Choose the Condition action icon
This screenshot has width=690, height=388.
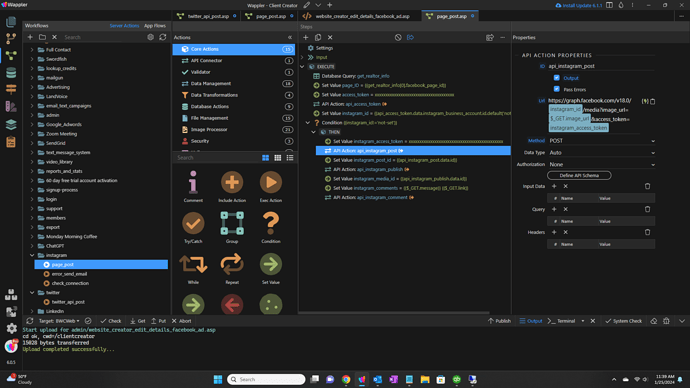click(x=271, y=223)
